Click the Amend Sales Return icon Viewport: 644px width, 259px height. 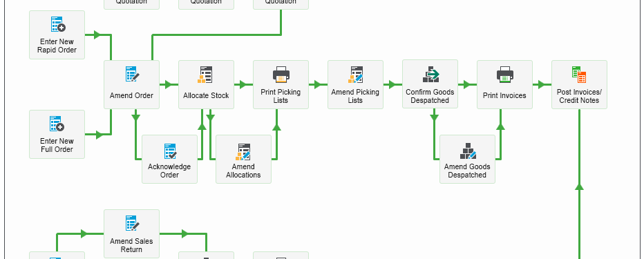pyautogui.click(x=132, y=223)
